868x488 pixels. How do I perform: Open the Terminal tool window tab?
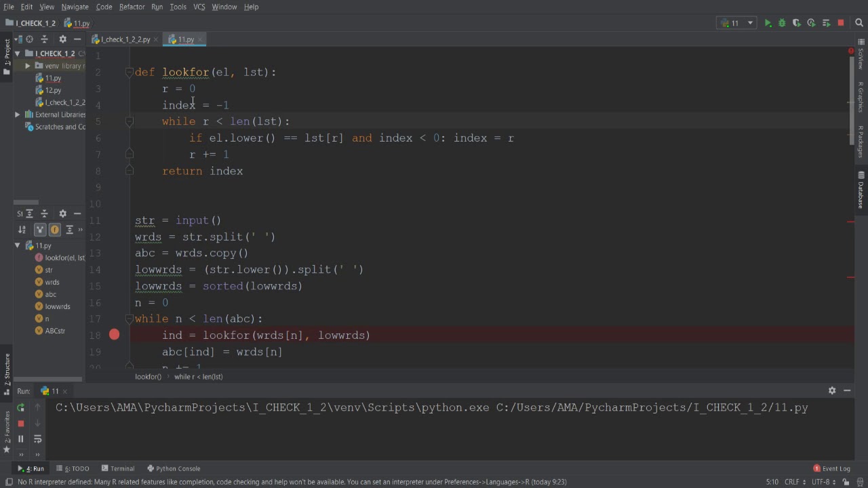[x=118, y=468]
